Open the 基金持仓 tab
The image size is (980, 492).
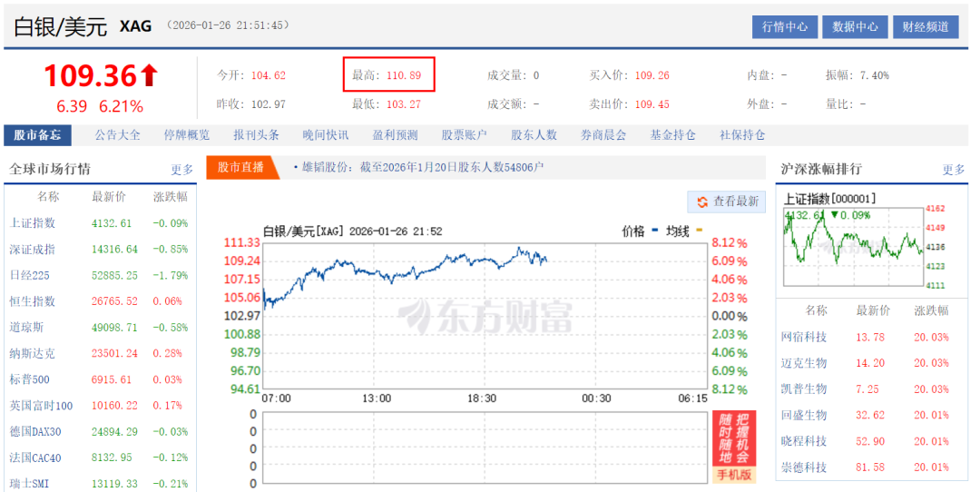coord(672,135)
